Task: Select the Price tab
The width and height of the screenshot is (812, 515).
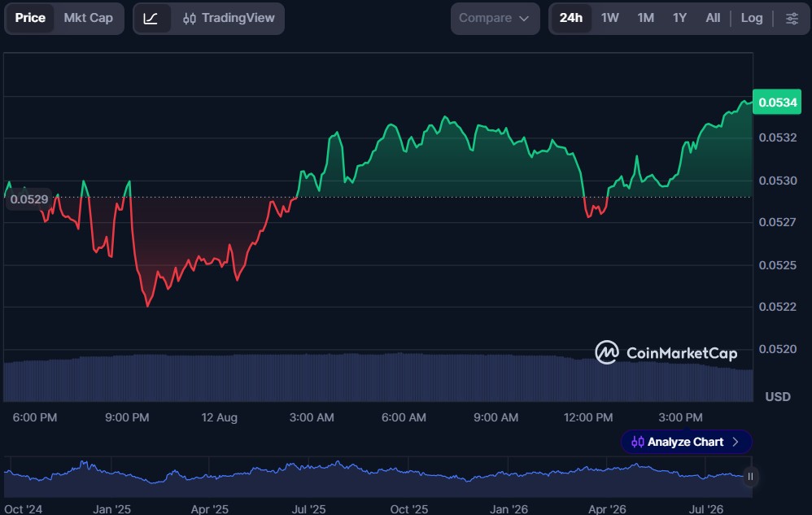Action: point(30,18)
